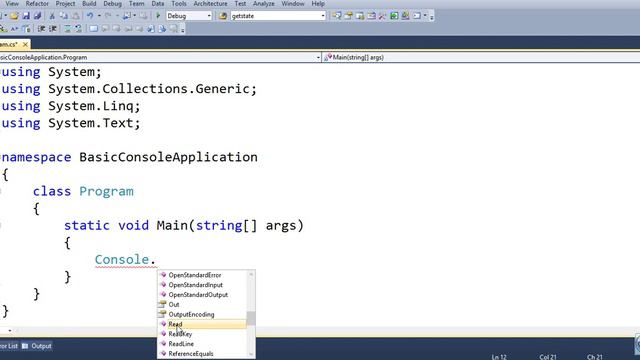Open the getstate find combo box

pos(278,16)
